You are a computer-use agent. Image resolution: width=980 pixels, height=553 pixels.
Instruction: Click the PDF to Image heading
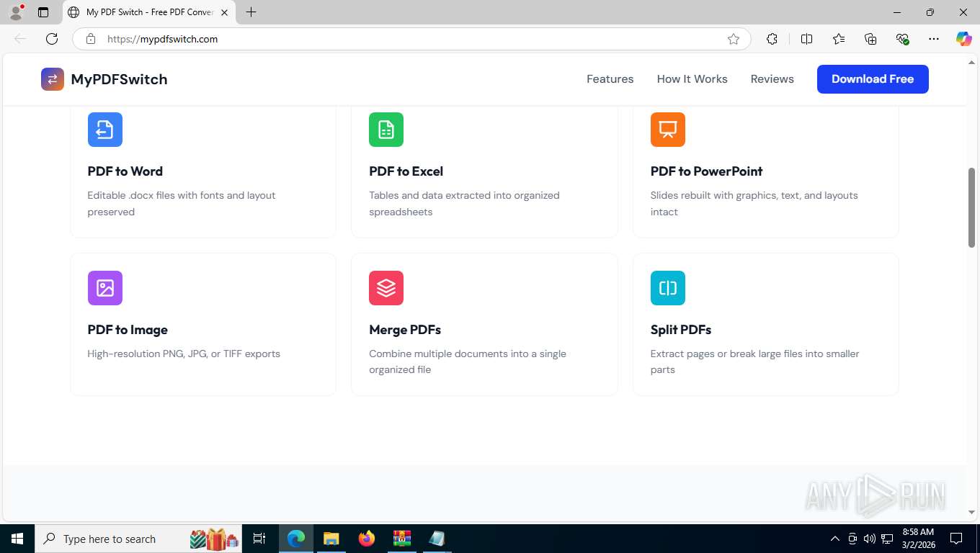[128, 330]
